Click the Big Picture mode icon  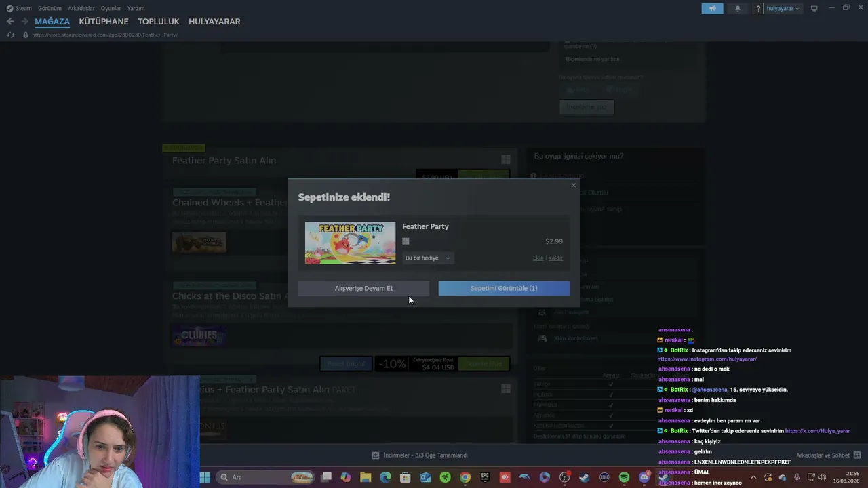814,8
